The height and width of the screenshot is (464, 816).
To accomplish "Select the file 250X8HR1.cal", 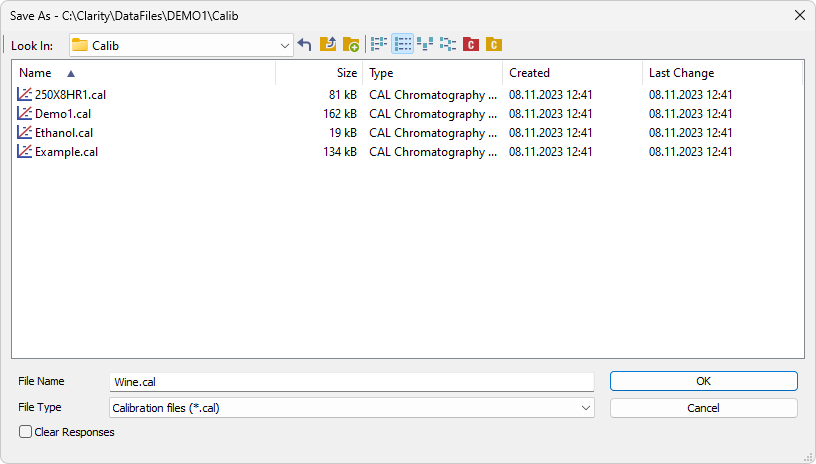I will (x=70, y=95).
